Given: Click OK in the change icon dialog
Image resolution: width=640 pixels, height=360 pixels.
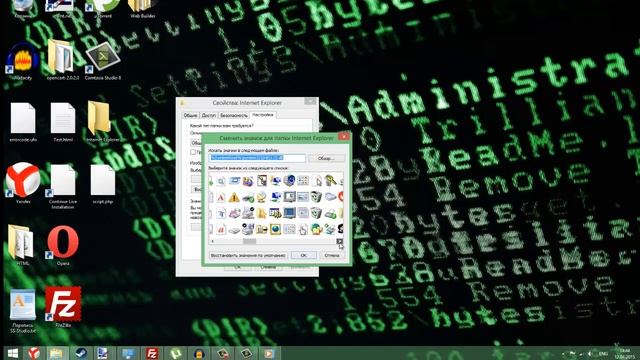Looking at the screenshot, I should coord(303,255).
